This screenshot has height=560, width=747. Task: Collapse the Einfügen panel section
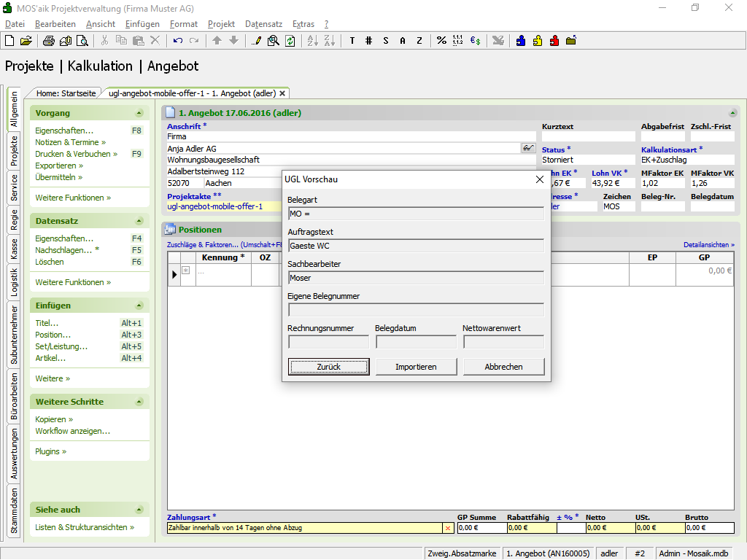[x=139, y=306]
